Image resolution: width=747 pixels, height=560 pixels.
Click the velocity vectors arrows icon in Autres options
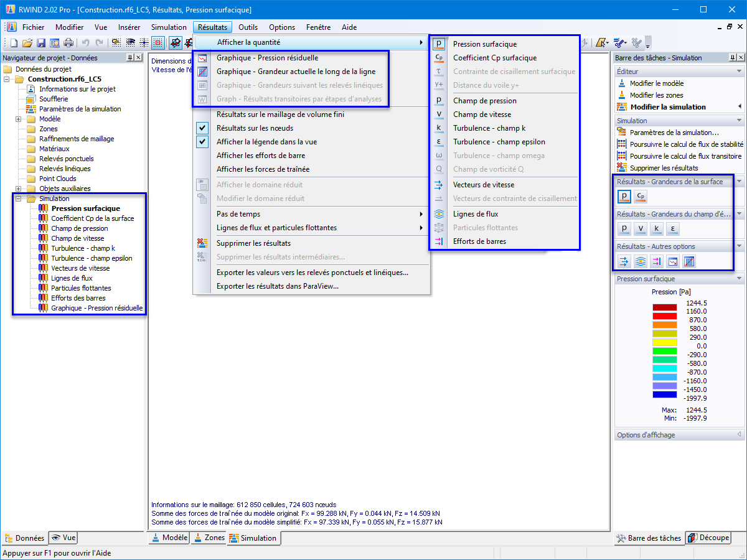pos(624,261)
